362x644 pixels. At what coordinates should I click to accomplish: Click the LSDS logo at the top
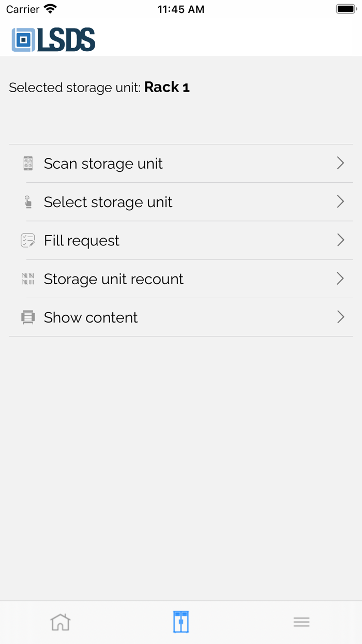click(53, 38)
